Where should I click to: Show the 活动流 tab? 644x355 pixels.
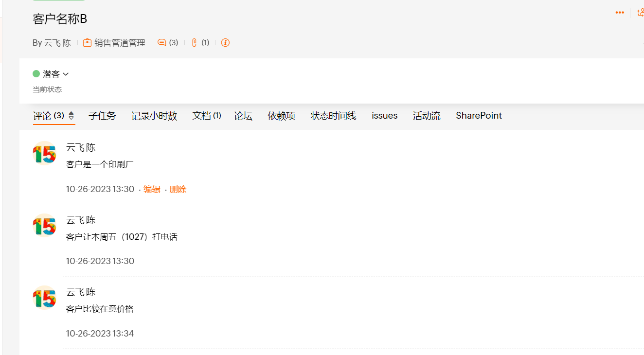pos(427,116)
